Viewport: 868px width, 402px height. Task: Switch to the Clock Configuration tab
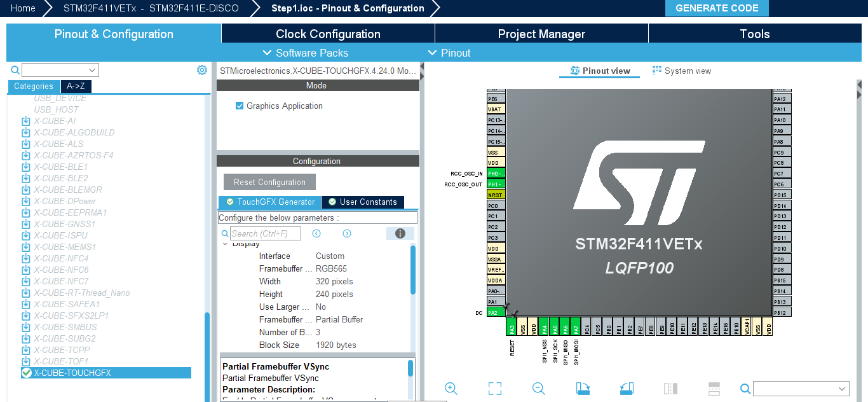click(328, 34)
